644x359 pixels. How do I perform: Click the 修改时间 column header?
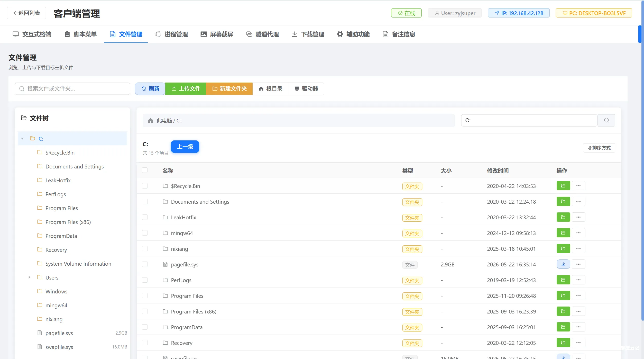coord(498,170)
